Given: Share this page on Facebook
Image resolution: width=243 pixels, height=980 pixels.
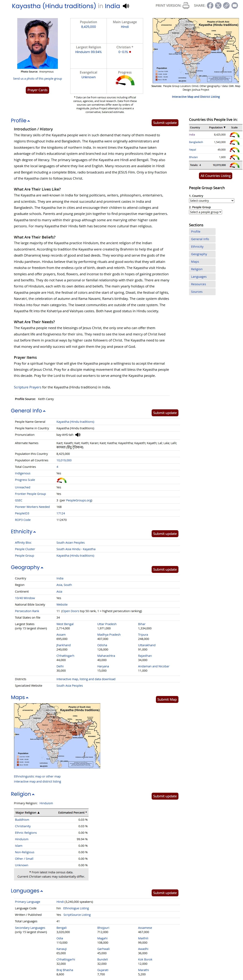Looking at the screenshot, I should point(210,6).
